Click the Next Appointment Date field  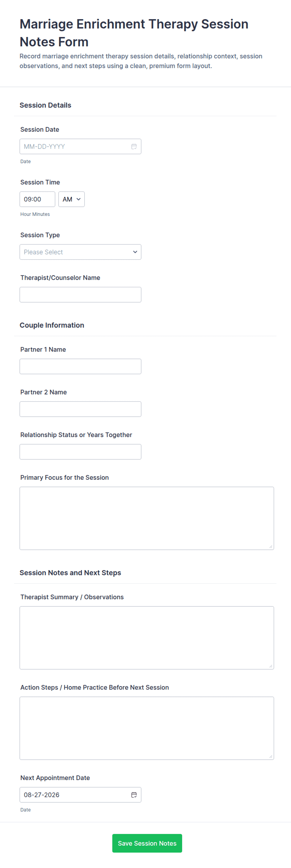[80, 794]
